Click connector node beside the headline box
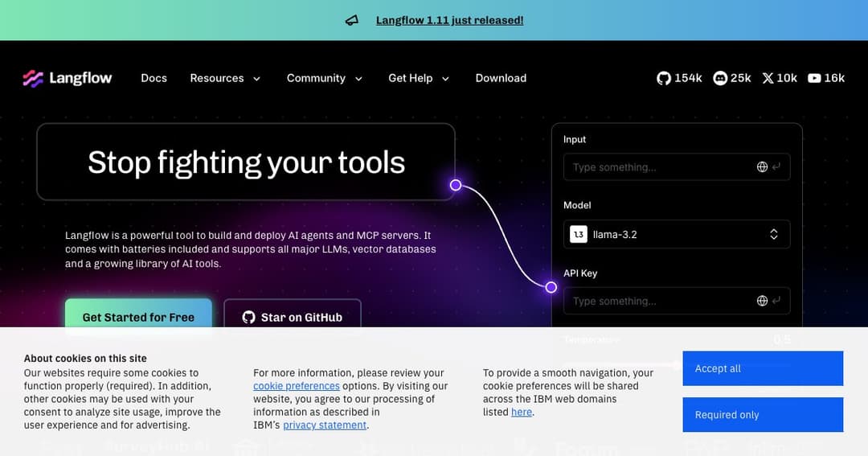Screen dimensions: 868x456 click(x=456, y=185)
